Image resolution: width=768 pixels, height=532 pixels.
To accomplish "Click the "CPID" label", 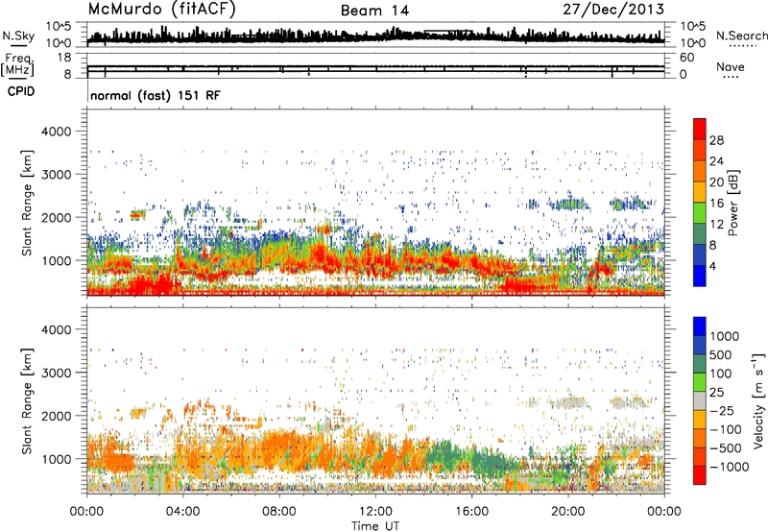I will pos(21,91).
